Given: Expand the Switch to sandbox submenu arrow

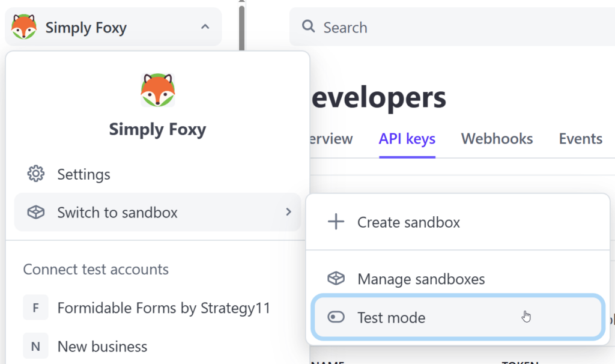Looking at the screenshot, I should [x=289, y=212].
